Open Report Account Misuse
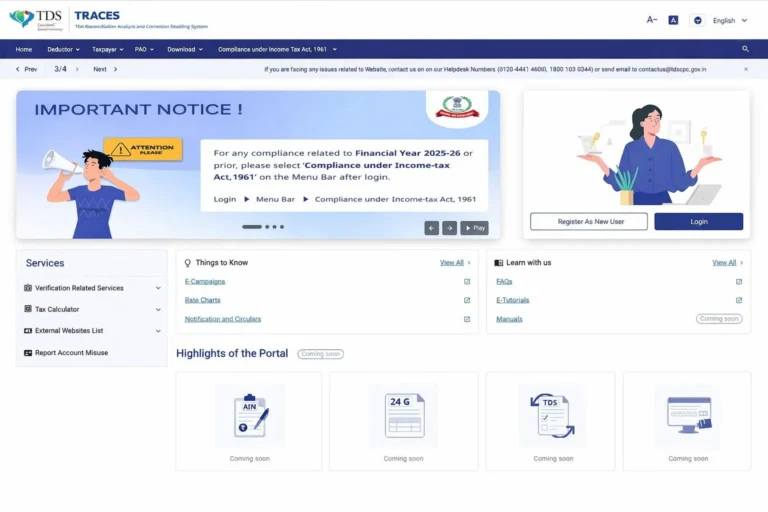The width and height of the screenshot is (768, 512). (x=71, y=353)
